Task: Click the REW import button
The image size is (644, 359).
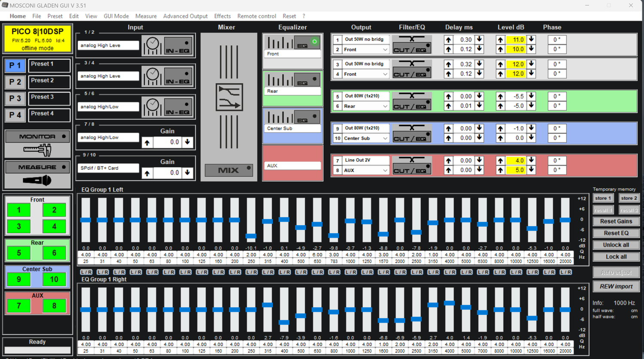Action: pyautogui.click(x=616, y=286)
